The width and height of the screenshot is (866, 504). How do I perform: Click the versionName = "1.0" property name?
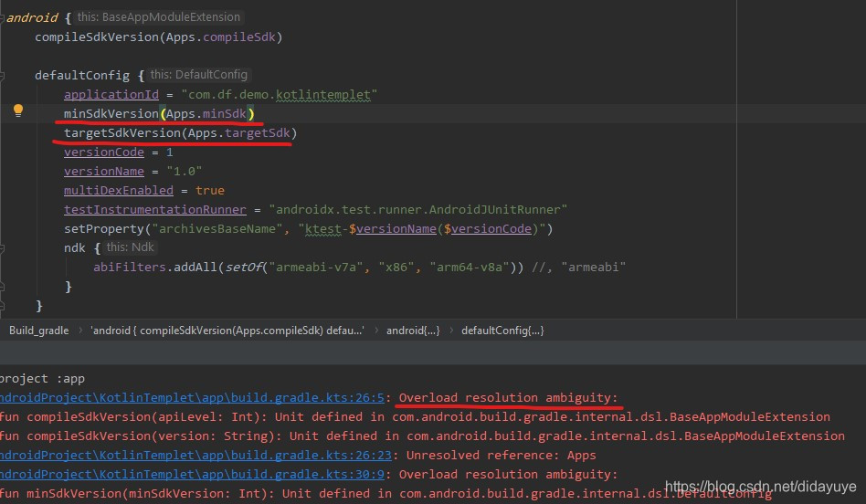click(x=104, y=171)
